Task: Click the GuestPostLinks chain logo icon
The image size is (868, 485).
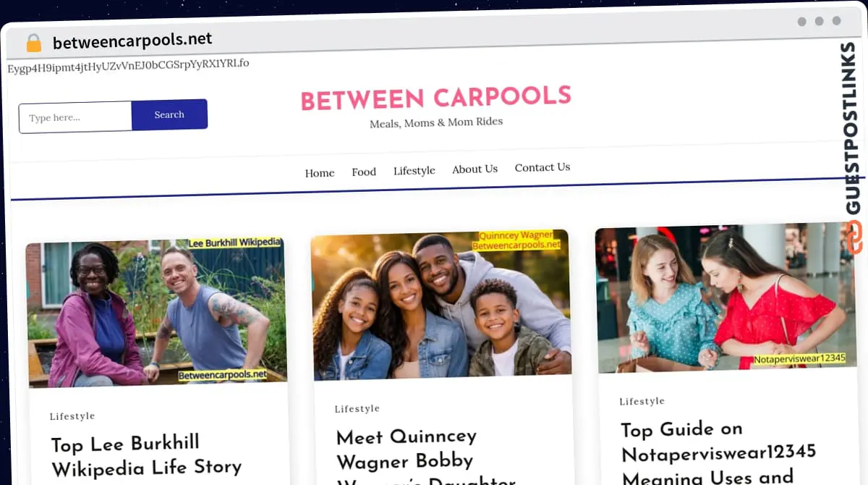Action: pos(855,238)
